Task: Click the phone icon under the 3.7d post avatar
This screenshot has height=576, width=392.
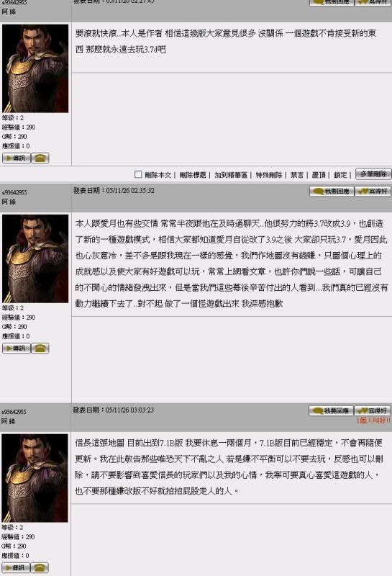Action: pos(40,158)
